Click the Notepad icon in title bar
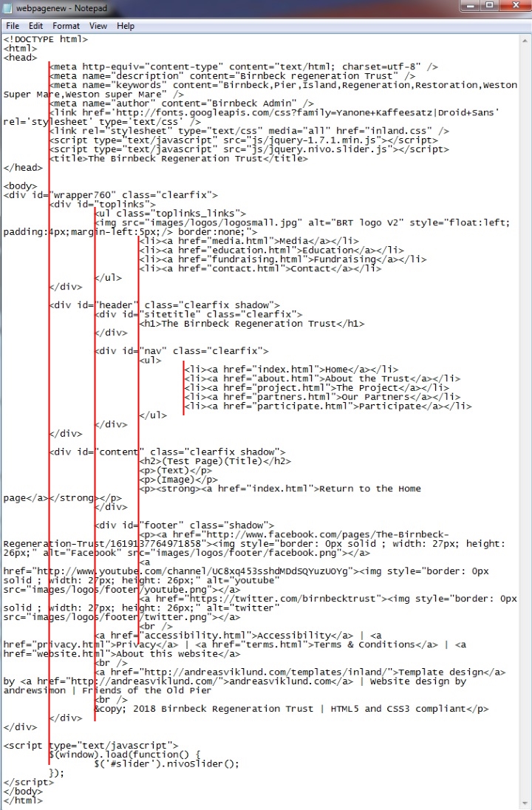The width and height of the screenshot is (532, 810). 8,7
